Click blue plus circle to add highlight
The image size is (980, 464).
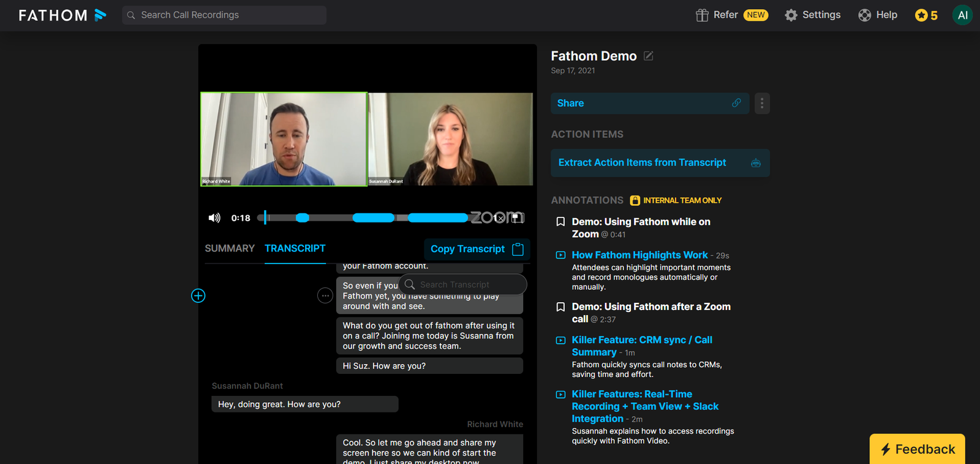pos(198,296)
